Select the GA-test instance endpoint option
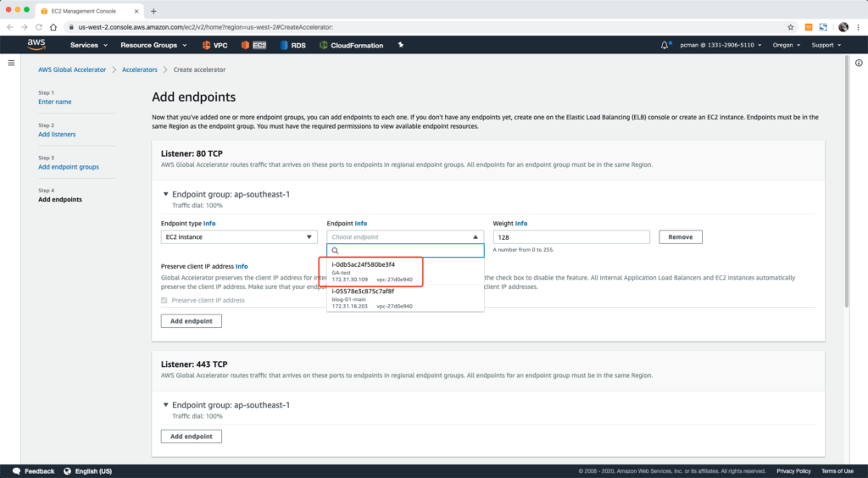 373,271
